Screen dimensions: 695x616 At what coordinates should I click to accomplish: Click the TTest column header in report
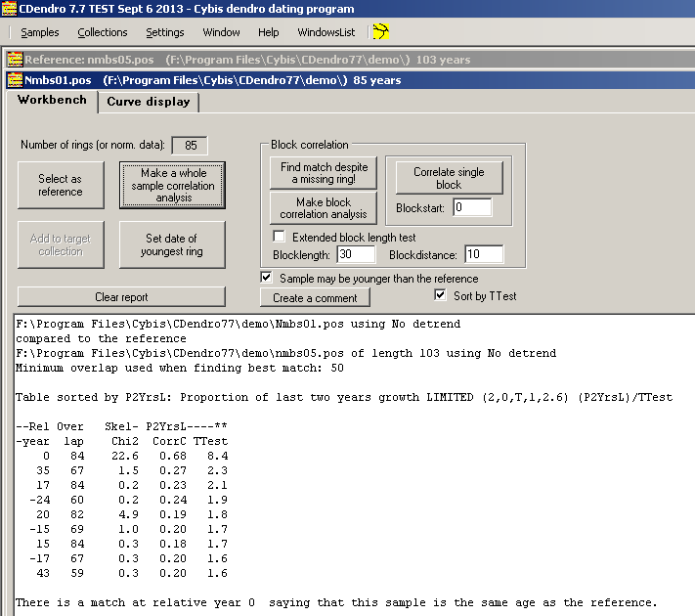(x=210, y=441)
